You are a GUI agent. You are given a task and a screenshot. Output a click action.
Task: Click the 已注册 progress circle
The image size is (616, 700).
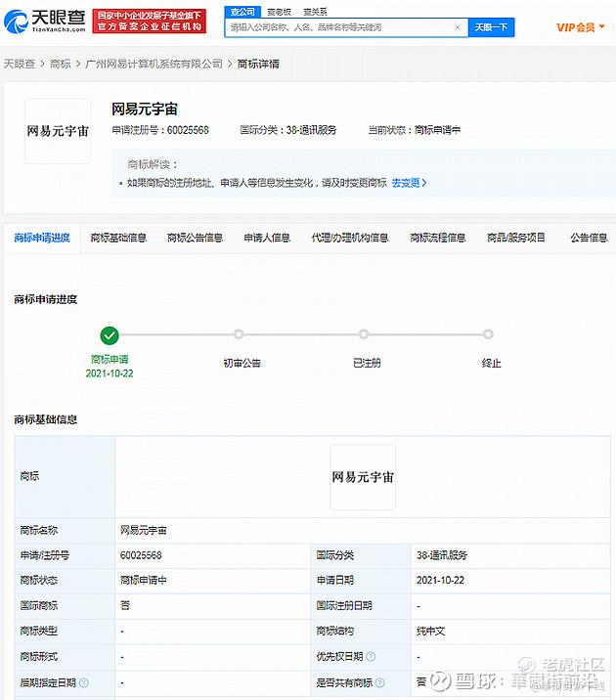click(x=364, y=335)
